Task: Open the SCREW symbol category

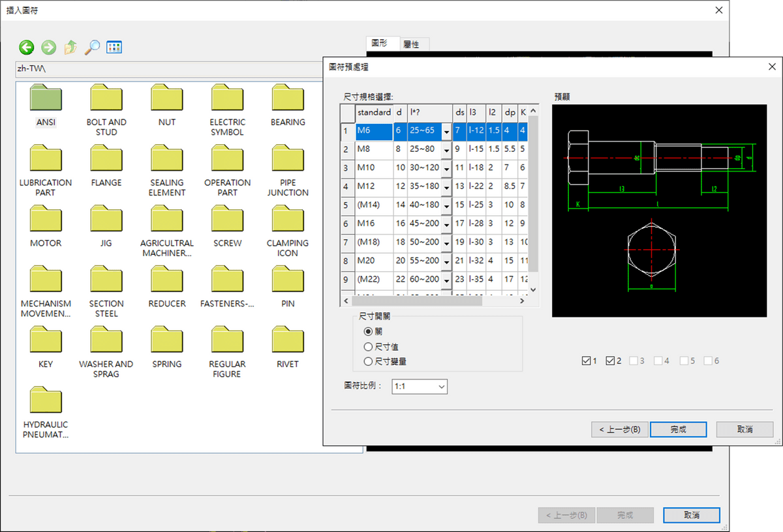Action: (226, 219)
